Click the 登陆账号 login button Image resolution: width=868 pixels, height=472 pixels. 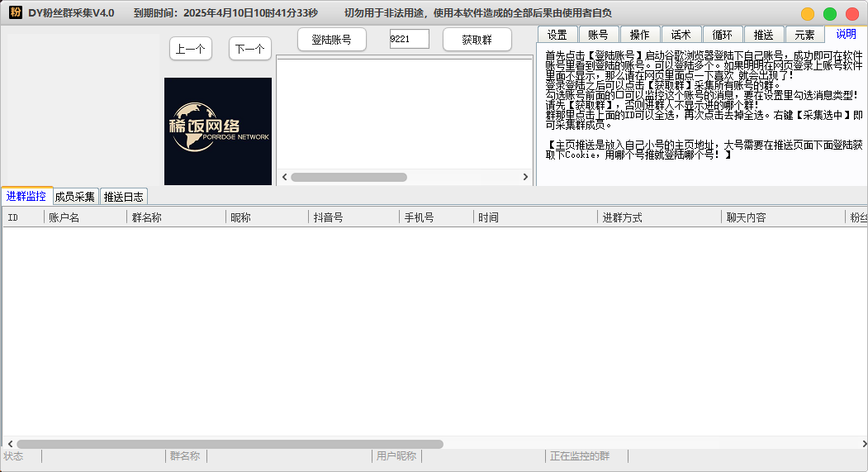pyautogui.click(x=331, y=40)
